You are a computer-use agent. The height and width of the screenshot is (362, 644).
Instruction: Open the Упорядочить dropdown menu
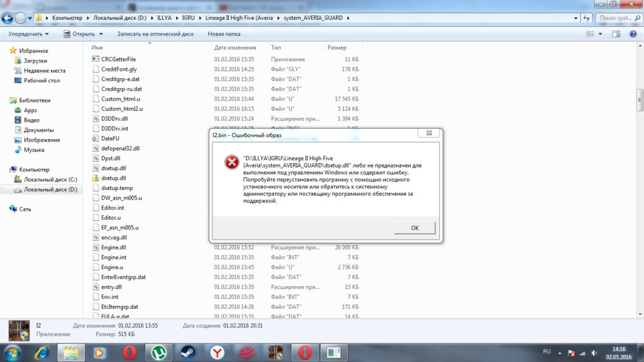tap(28, 34)
